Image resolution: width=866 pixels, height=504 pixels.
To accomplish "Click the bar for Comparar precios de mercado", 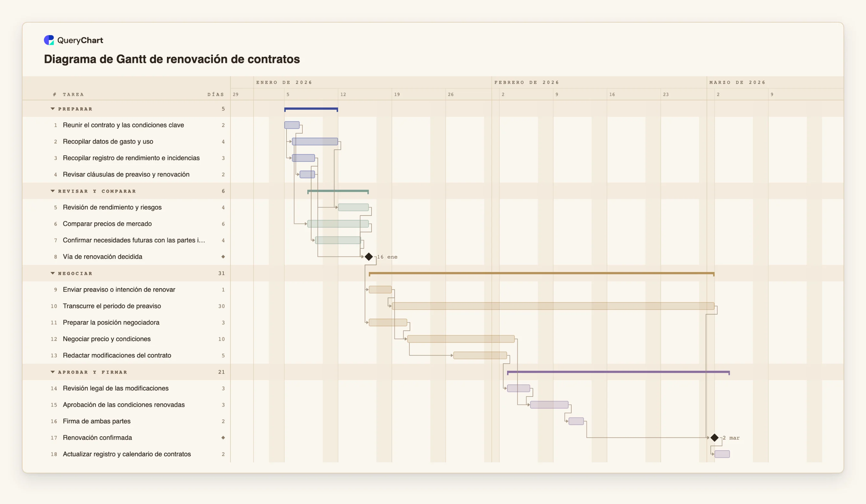I will [x=338, y=224].
